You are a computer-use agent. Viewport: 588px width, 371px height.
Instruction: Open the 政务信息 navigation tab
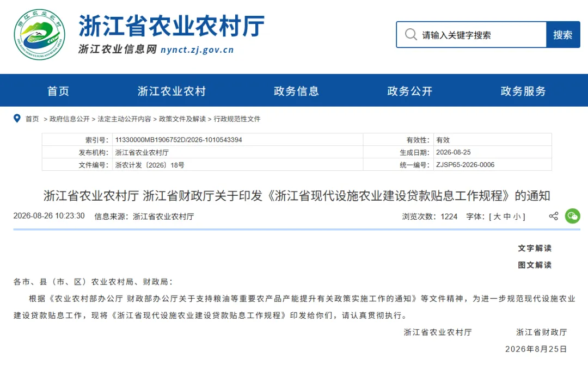tap(296, 91)
